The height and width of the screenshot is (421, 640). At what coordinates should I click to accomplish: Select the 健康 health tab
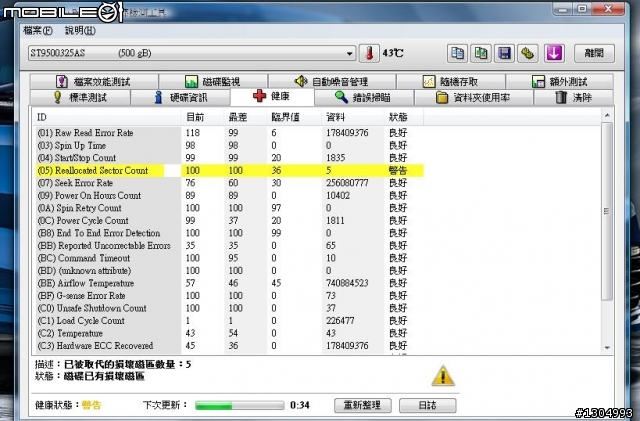pyautogui.click(x=272, y=96)
